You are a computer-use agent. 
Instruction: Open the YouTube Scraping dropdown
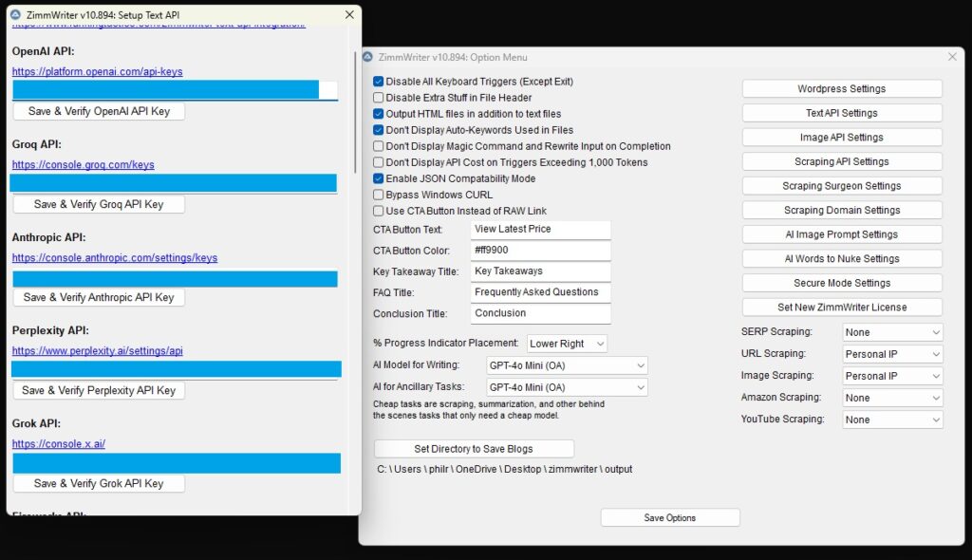click(892, 420)
